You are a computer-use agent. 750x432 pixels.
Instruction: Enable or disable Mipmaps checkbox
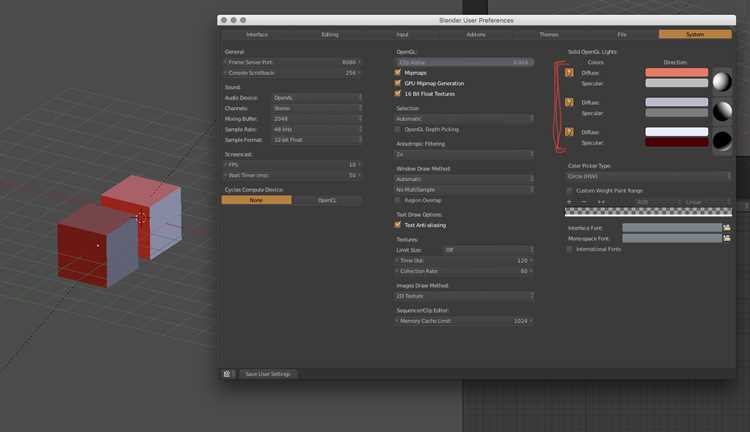(397, 72)
